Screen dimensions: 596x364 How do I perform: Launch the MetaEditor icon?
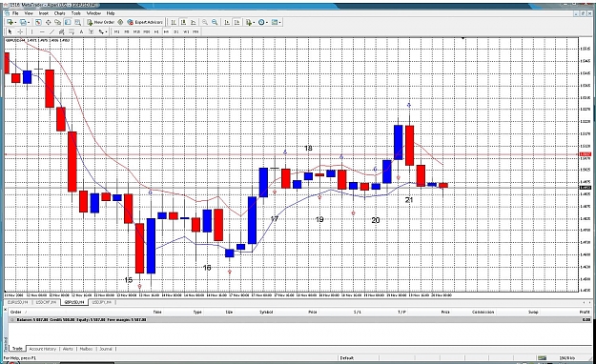(120, 22)
